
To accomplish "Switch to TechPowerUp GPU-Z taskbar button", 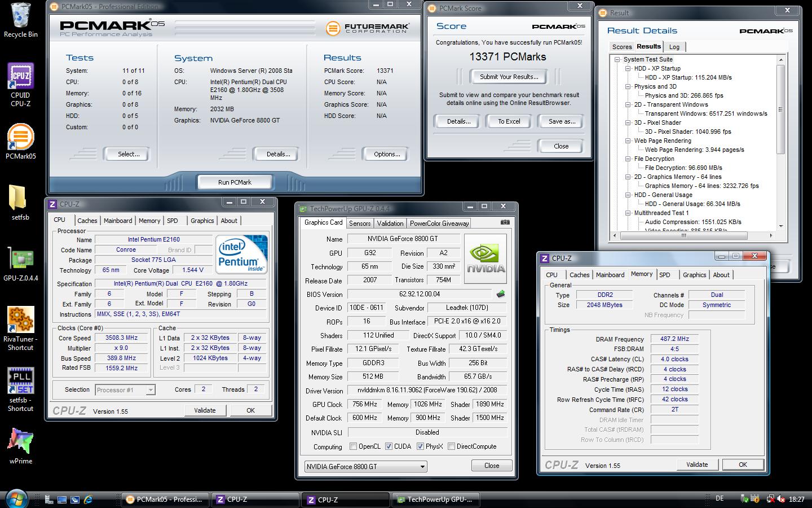I will pyautogui.click(x=436, y=500).
